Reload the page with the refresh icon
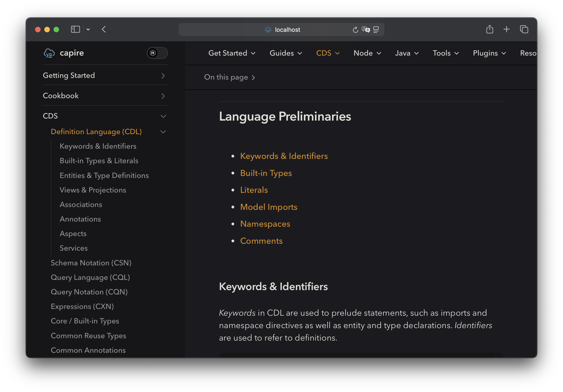 click(355, 30)
